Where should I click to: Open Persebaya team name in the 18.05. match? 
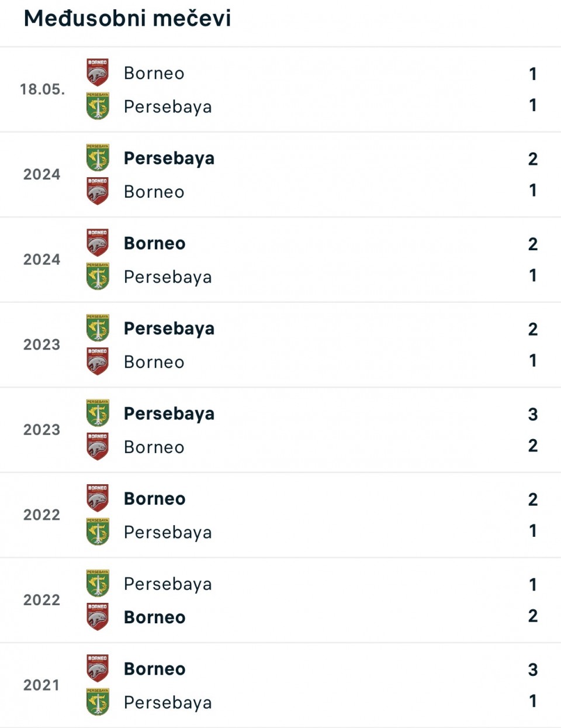168,106
